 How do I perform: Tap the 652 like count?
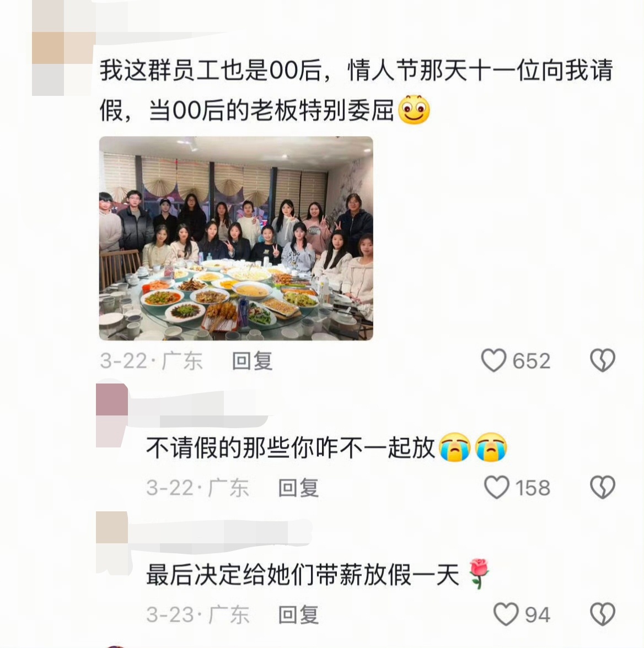532,361
